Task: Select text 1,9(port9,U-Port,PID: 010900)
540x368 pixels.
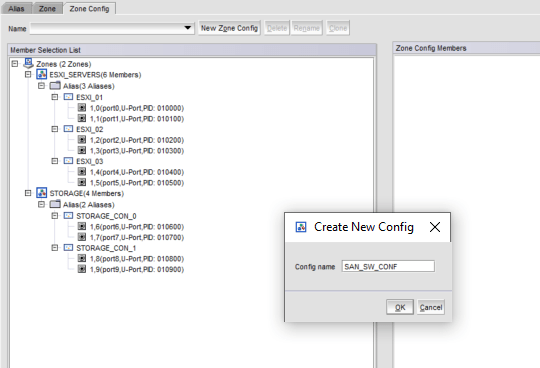Action: (x=137, y=270)
